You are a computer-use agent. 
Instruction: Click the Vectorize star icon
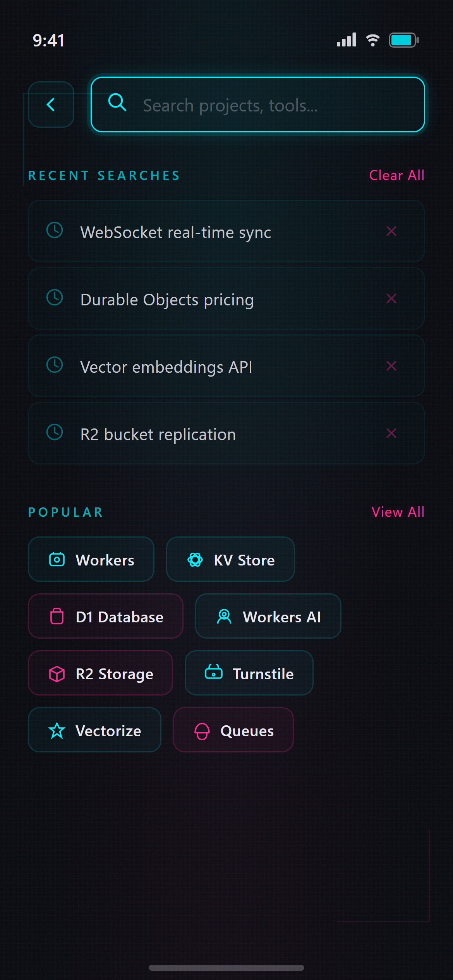57,731
